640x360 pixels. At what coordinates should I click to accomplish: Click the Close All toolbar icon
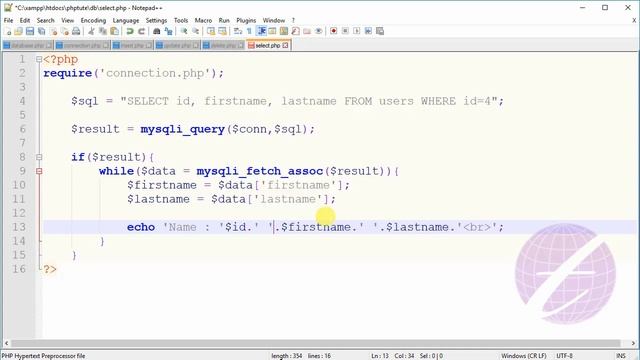click(x=64, y=31)
